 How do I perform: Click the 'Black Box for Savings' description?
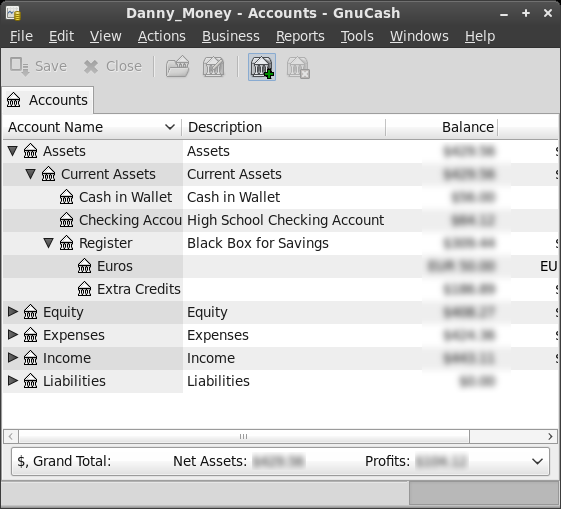(x=258, y=243)
